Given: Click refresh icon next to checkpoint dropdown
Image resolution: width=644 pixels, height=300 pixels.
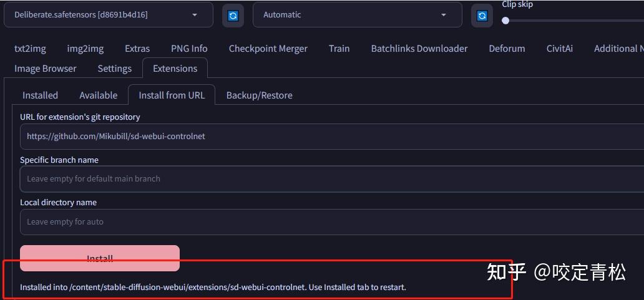Looking at the screenshot, I should (233, 16).
